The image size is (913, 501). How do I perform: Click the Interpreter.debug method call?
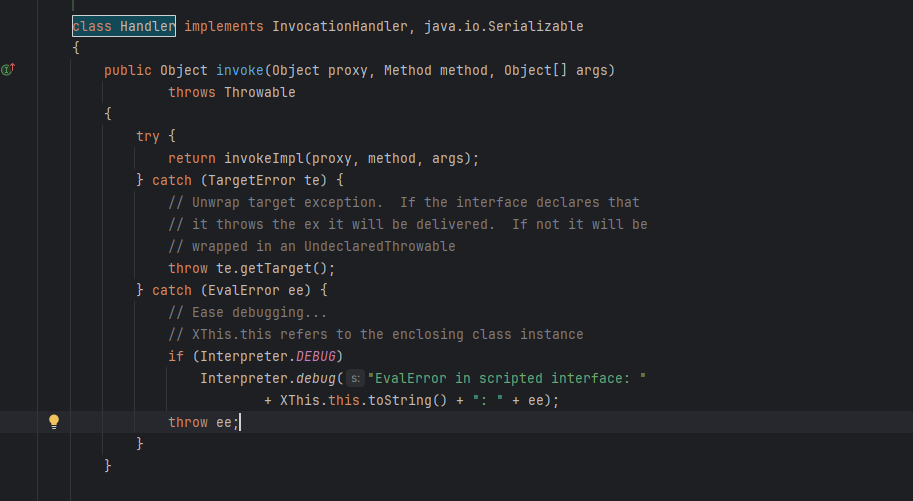(x=316, y=379)
